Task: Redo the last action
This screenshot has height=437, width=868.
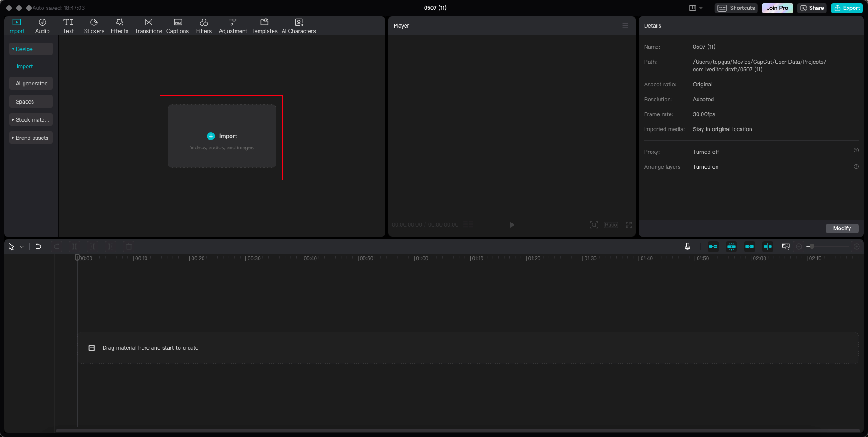Action: pos(57,247)
